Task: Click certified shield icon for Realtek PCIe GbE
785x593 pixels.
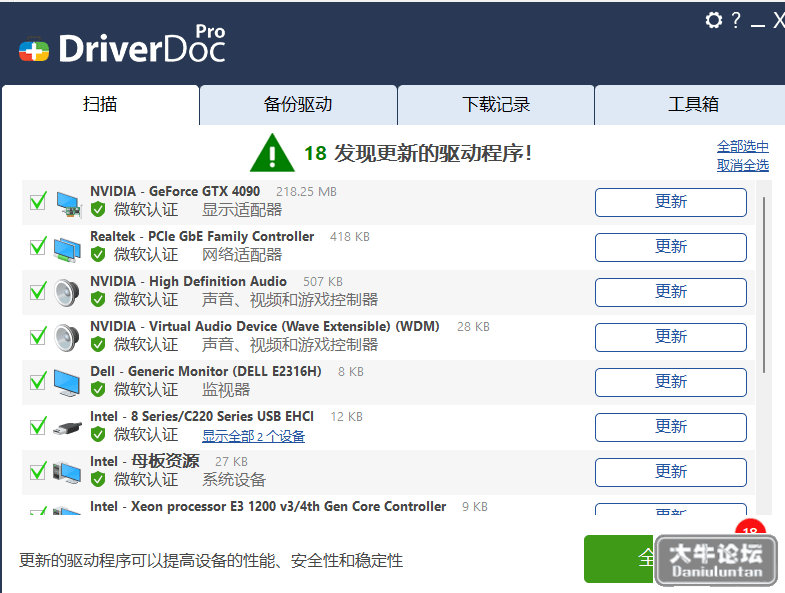Action: click(x=98, y=254)
